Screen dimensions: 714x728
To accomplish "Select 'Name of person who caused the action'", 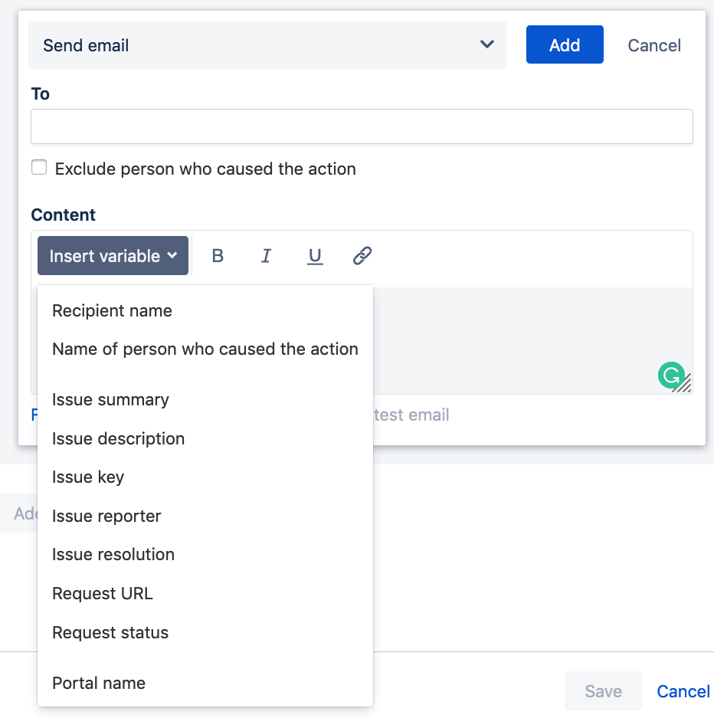I will click(205, 349).
